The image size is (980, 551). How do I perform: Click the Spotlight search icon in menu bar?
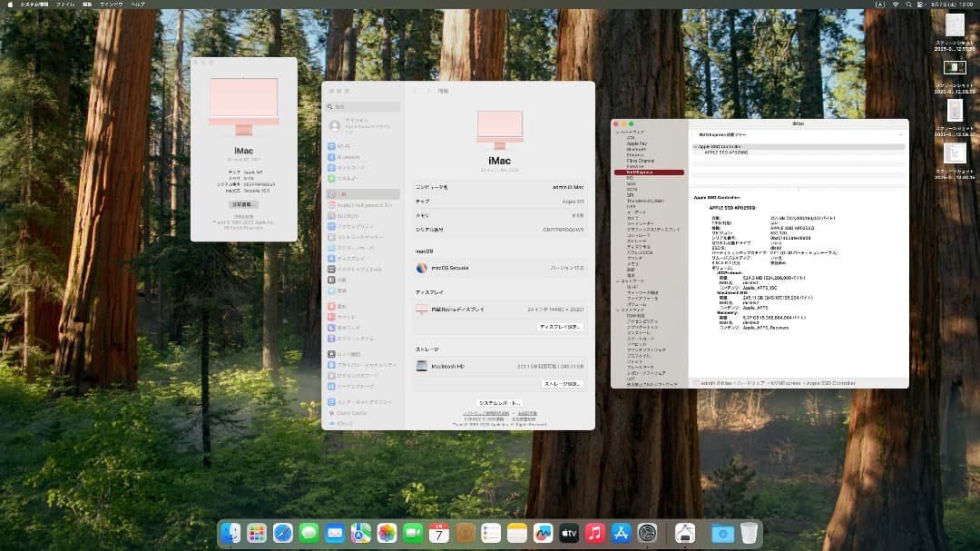(x=909, y=5)
